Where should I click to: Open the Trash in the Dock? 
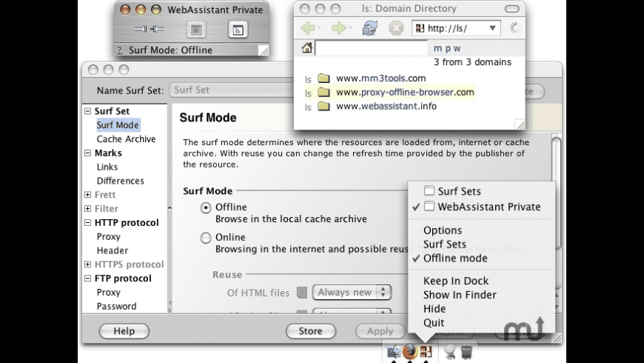(x=466, y=352)
